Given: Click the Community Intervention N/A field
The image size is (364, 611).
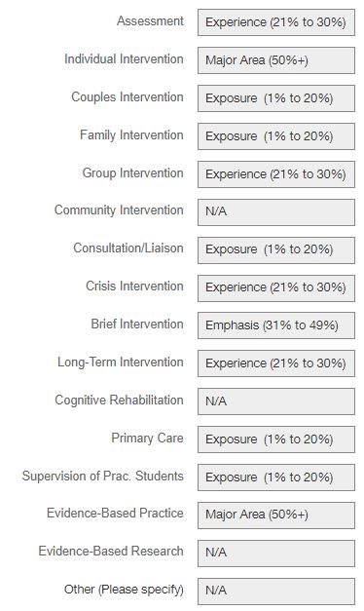Looking at the screenshot, I should coord(276,212).
